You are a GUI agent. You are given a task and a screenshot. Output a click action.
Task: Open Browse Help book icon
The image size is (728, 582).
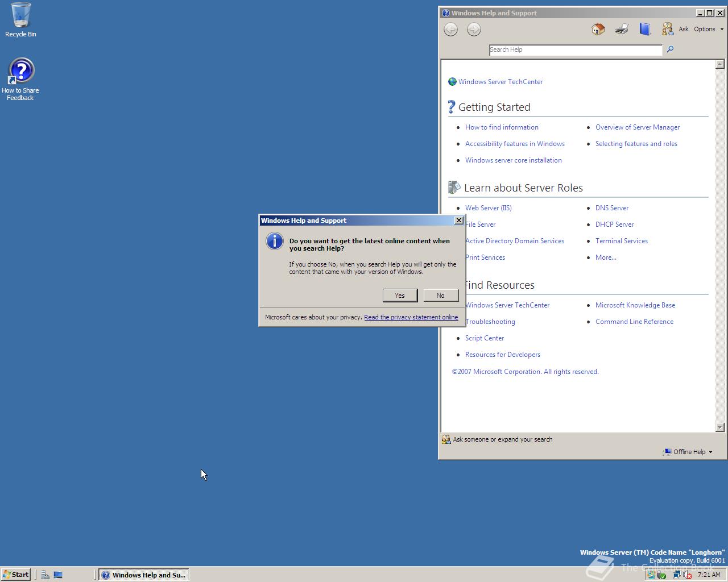[644, 29]
